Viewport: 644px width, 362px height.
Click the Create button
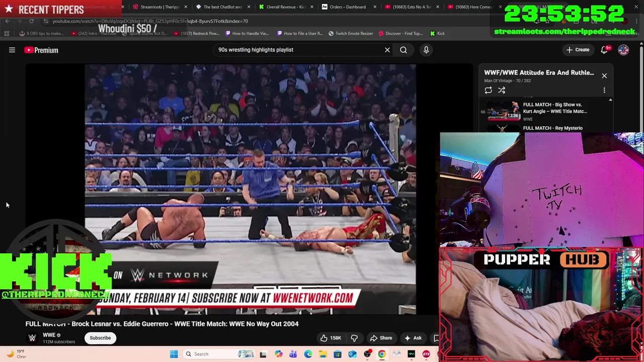[578, 50]
